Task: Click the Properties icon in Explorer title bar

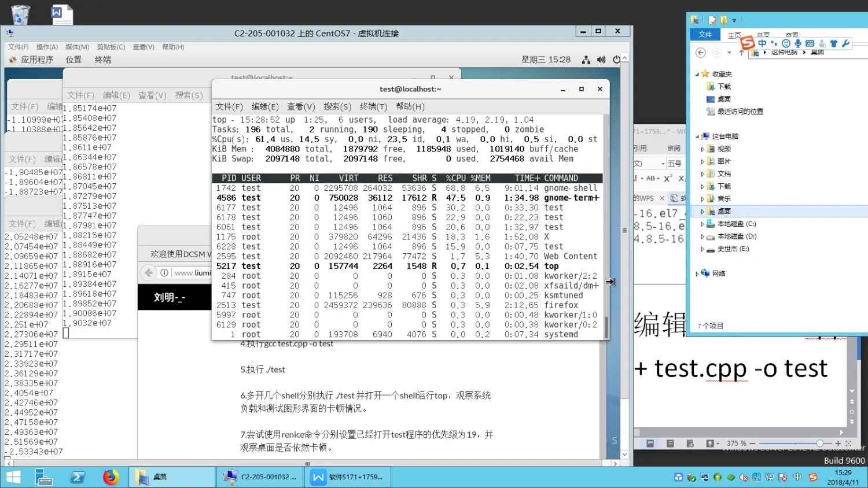Action: [712, 20]
